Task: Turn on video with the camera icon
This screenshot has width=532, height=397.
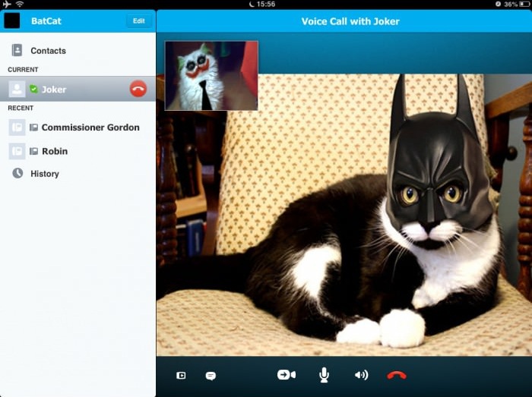Action: coord(287,375)
